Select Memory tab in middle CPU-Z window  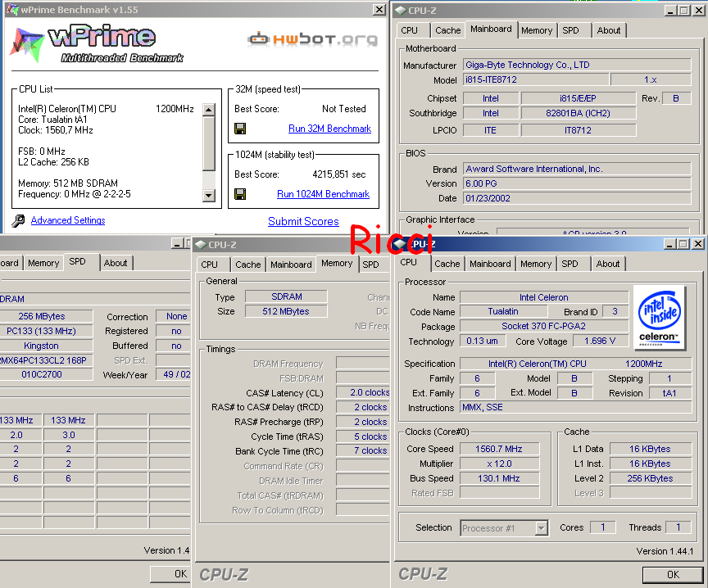pos(337,263)
